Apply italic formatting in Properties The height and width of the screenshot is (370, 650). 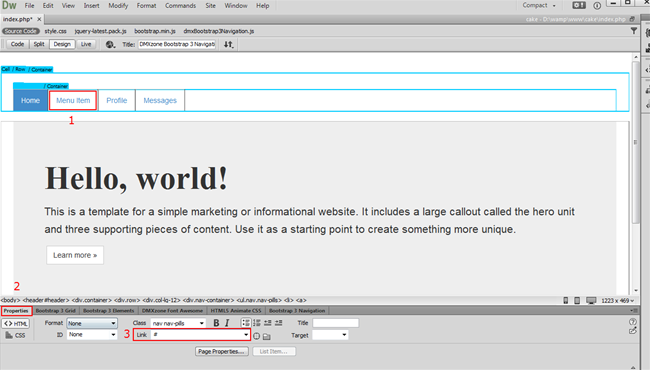click(227, 323)
